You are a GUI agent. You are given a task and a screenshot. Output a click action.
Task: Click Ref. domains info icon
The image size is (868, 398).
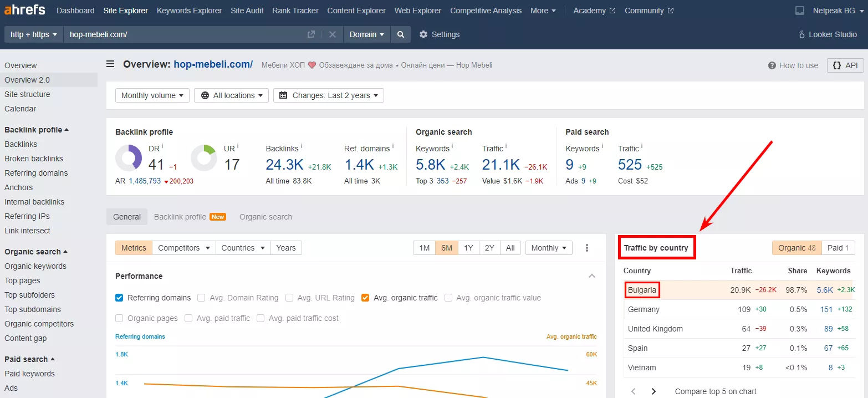point(393,146)
